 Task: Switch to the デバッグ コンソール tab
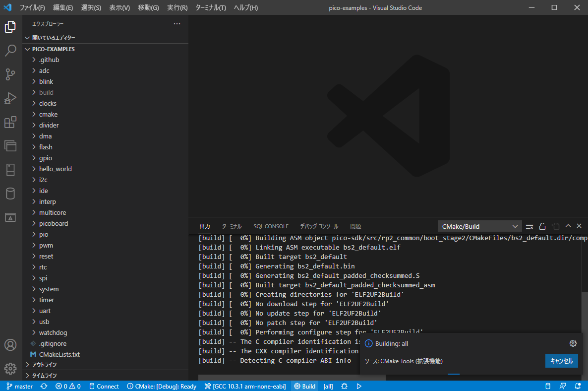pos(319,226)
